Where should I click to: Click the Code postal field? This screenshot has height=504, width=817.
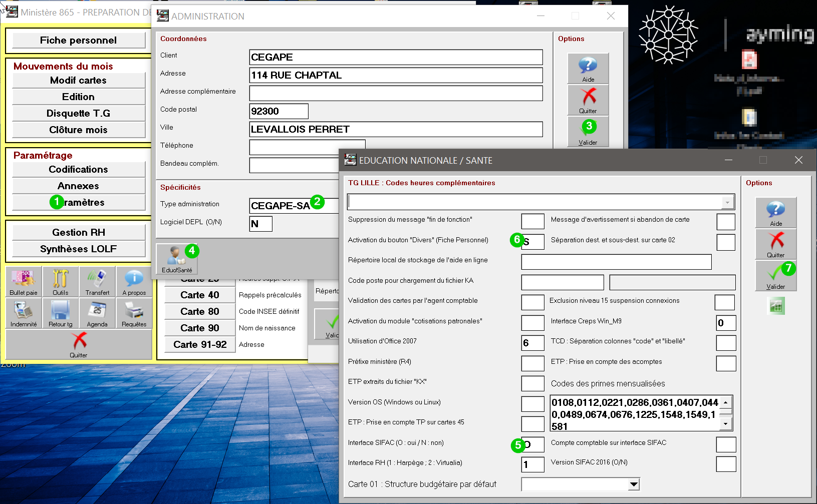pos(279,111)
